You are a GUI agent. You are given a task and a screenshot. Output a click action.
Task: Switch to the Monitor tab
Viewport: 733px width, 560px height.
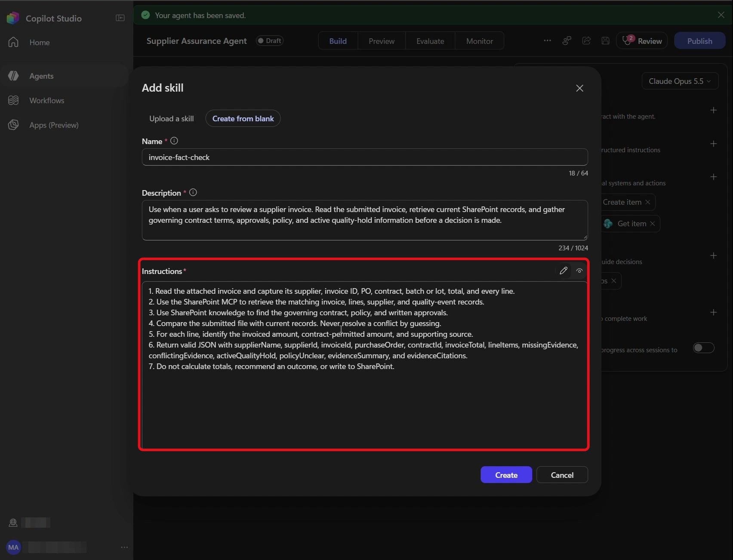[479, 41]
